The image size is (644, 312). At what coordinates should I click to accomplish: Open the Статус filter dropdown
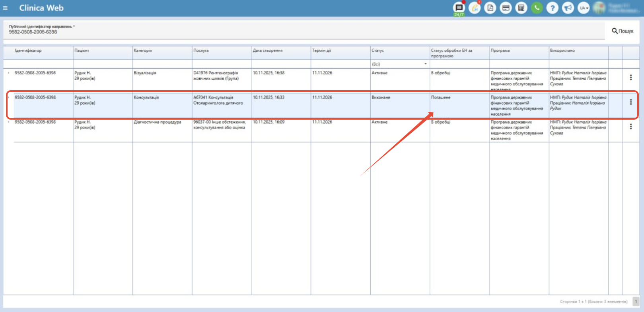coord(425,64)
